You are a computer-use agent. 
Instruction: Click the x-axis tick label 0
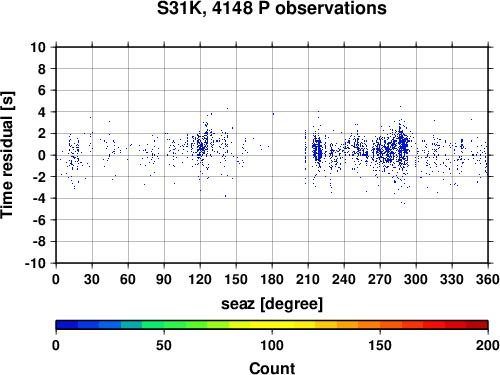point(56,279)
